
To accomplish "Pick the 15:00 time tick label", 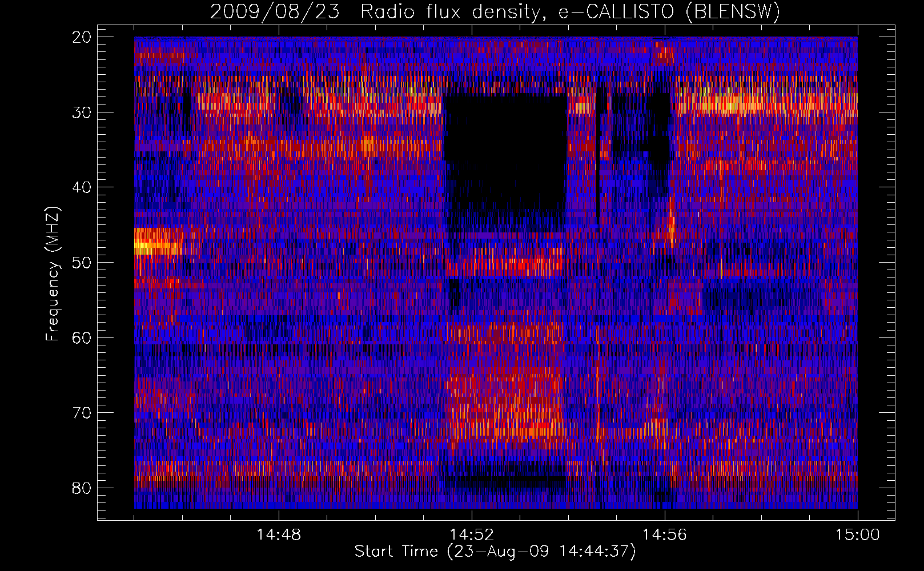I will click(858, 535).
